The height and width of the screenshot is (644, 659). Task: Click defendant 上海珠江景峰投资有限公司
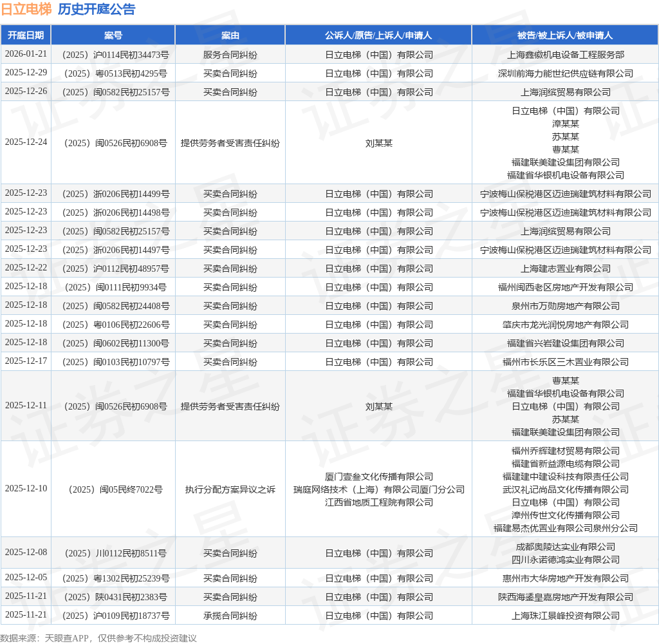coord(565,616)
